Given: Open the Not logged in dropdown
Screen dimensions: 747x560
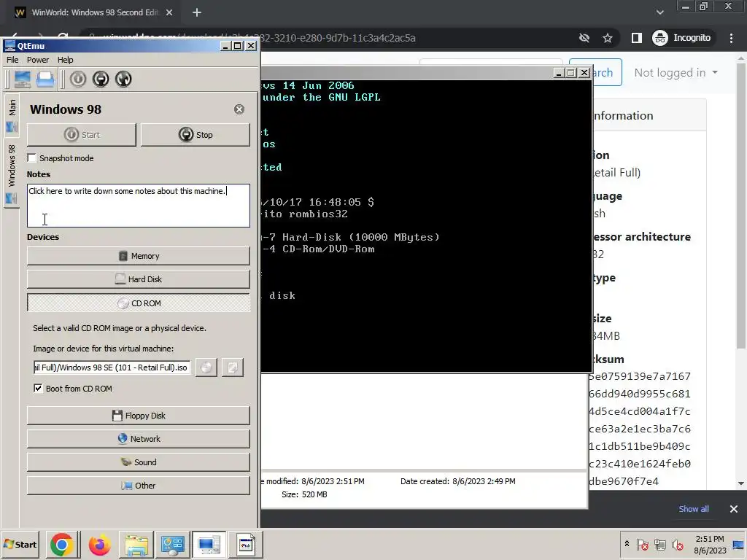Looking at the screenshot, I should point(676,73).
